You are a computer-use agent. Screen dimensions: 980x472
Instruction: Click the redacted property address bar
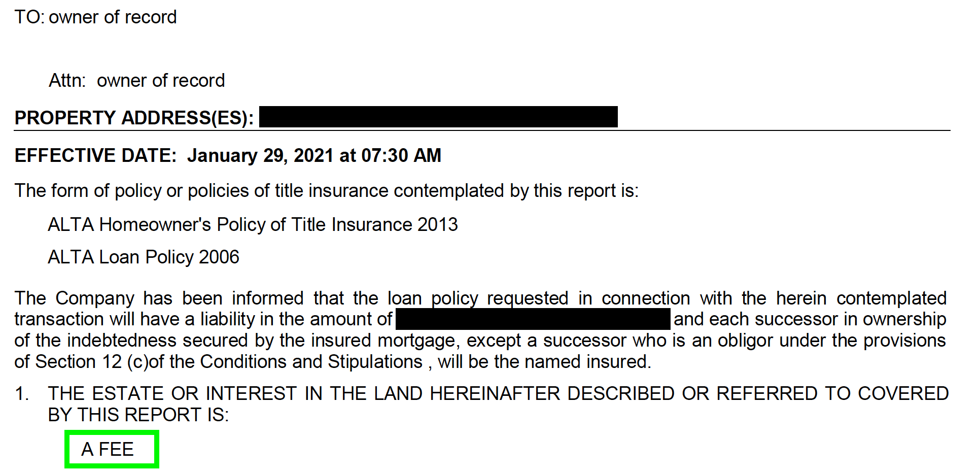tap(438, 117)
